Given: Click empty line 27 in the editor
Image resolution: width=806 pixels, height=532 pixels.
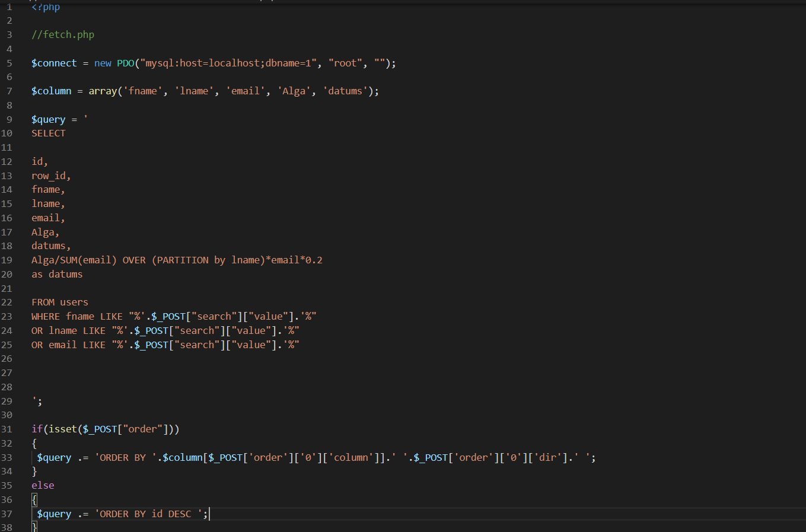Looking at the screenshot, I should point(237,373).
